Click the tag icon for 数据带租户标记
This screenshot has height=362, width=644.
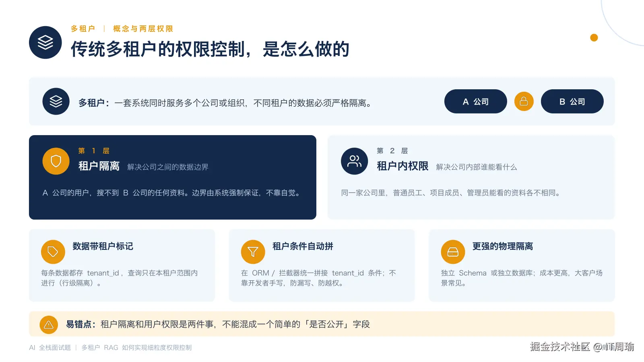53,252
